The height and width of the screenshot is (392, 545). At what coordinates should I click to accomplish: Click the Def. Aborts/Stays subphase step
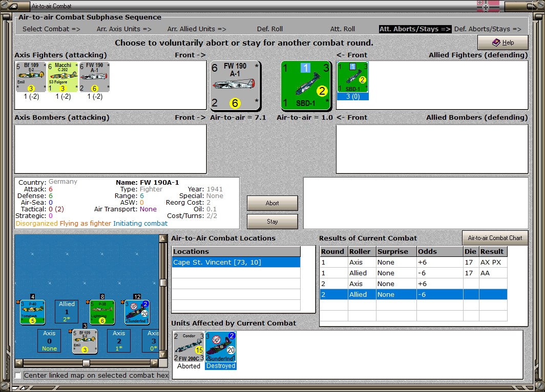point(488,29)
